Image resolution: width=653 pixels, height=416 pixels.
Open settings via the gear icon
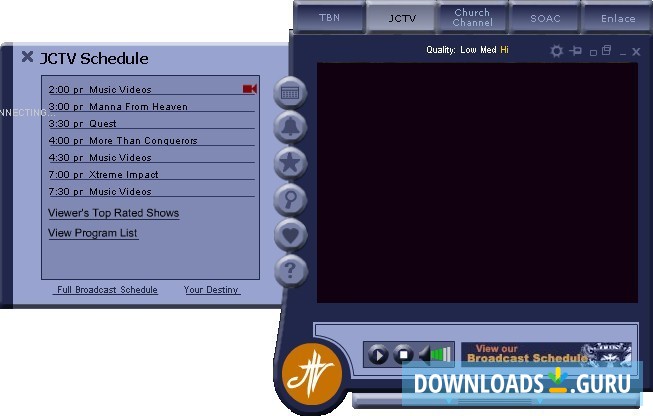(x=556, y=51)
